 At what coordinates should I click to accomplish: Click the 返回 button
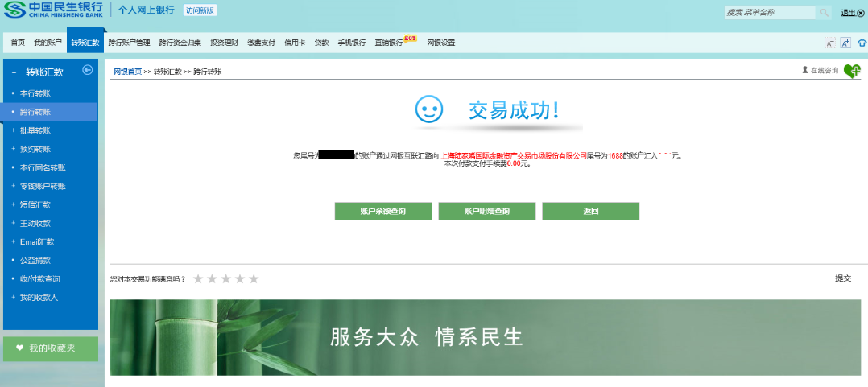591,211
